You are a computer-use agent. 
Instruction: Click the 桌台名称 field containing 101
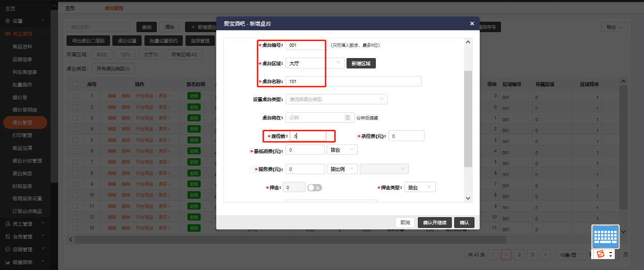click(x=354, y=81)
